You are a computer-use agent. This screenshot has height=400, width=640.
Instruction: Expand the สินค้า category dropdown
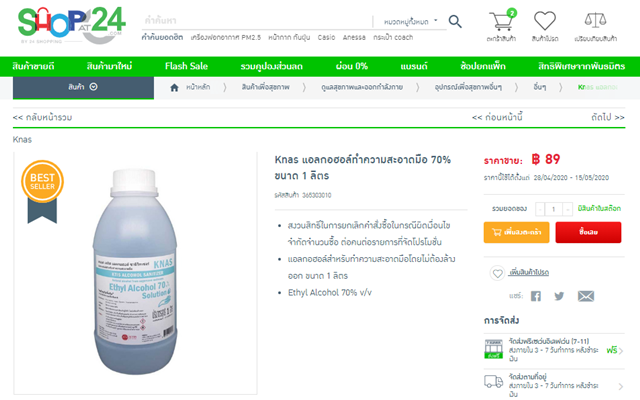click(x=83, y=87)
